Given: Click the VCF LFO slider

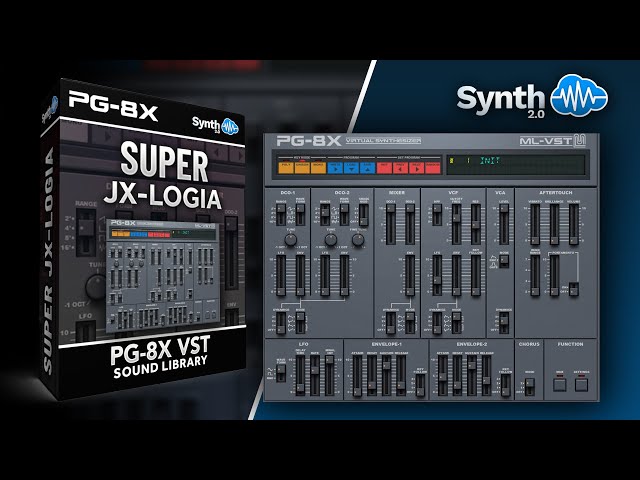Looking at the screenshot, I should [x=437, y=275].
